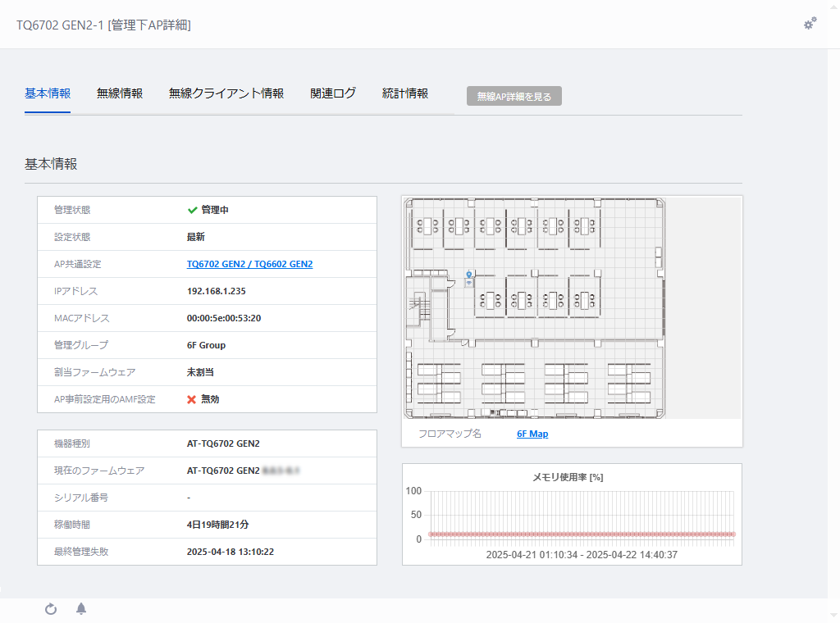
Task: Click the 管理グループ label
Action: tap(81, 345)
